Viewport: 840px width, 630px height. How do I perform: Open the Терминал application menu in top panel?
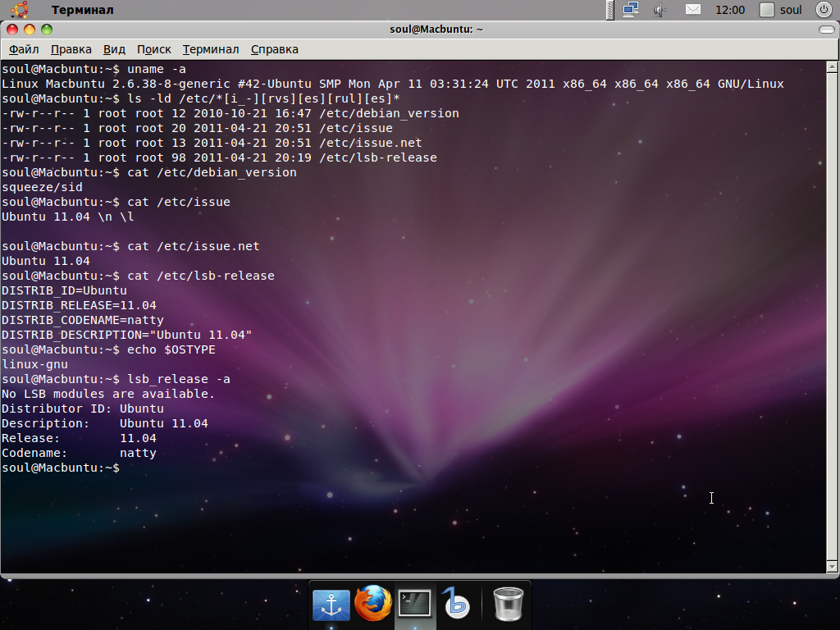pyautogui.click(x=83, y=10)
